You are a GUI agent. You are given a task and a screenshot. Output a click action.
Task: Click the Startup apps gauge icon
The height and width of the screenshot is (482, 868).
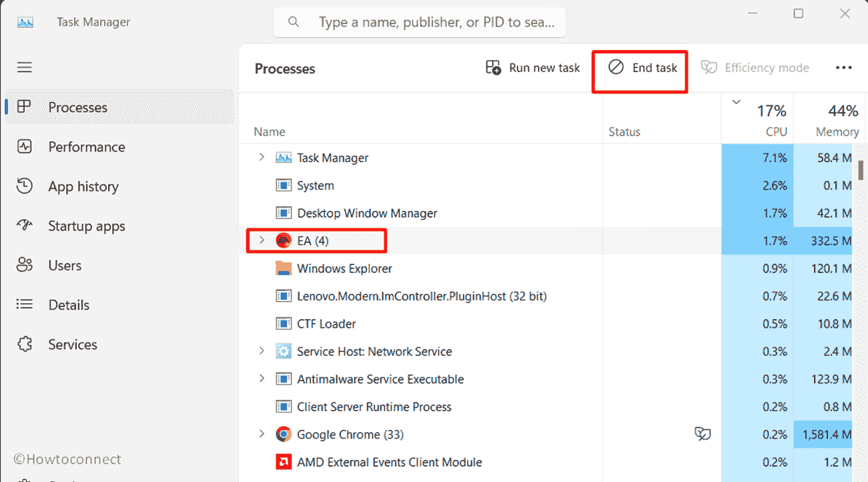coord(25,226)
